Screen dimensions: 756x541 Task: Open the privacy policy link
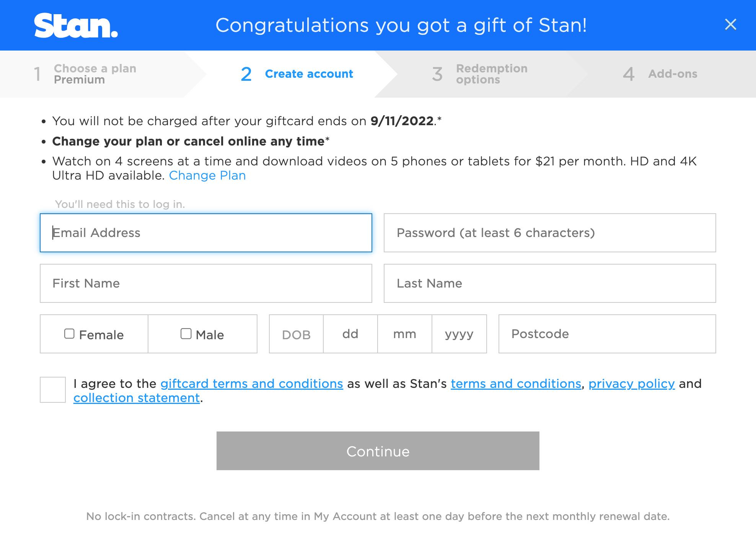631,384
